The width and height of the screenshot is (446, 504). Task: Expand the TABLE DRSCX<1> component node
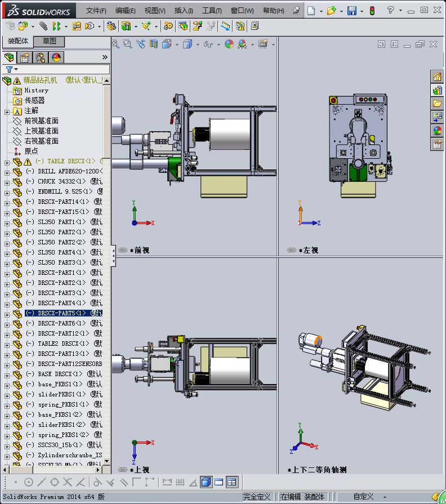pos(7,163)
